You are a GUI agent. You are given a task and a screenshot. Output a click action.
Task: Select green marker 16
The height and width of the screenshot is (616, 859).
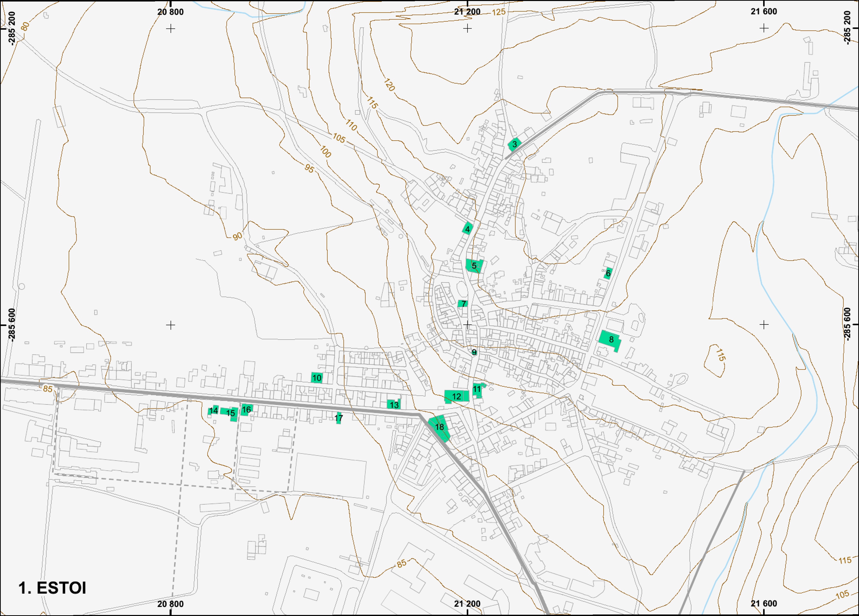(x=246, y=409)
